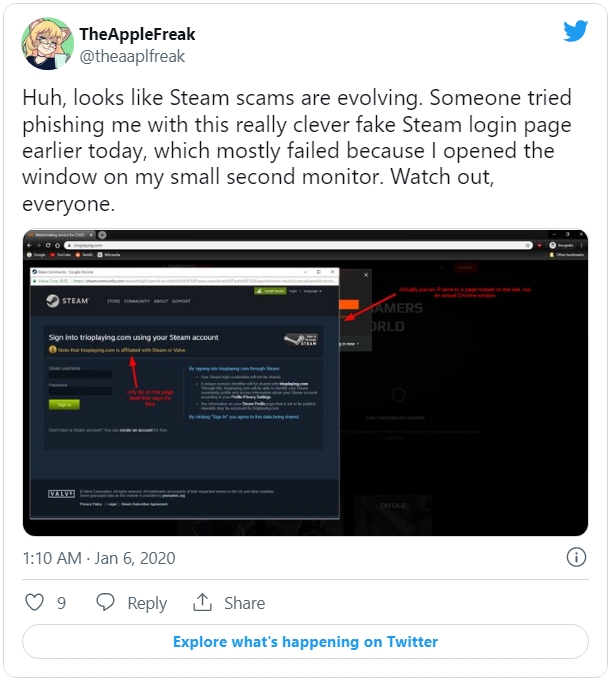Viewport: 611px width, 682px height.
Task: Click the Valve logo in screenshot footer
Action: [x=61, y=494]
